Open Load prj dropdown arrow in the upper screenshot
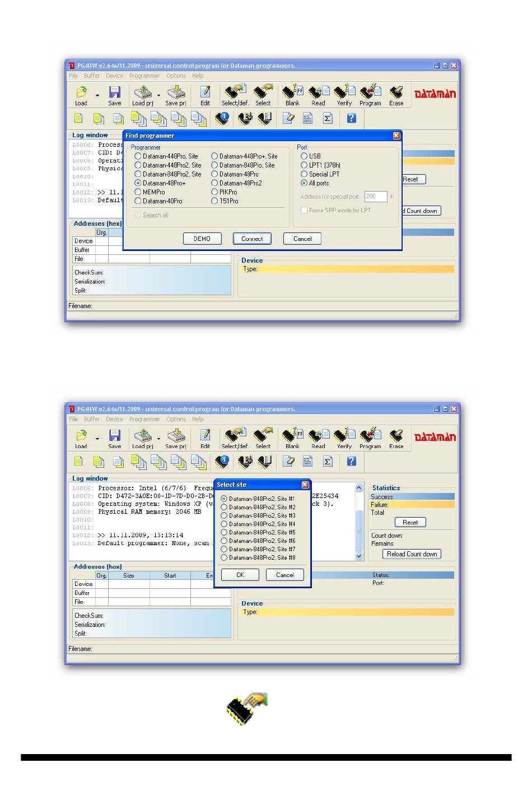This screenshot has height=786, width=532. click(158, 96)
